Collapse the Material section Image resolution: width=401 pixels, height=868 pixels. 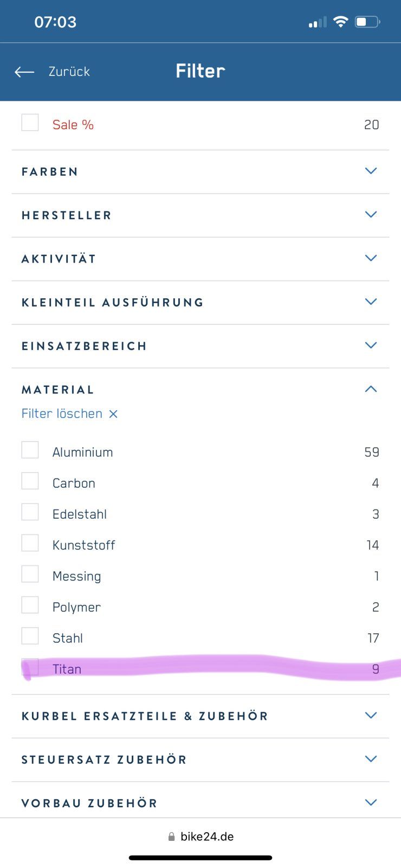tap(371, 389)
